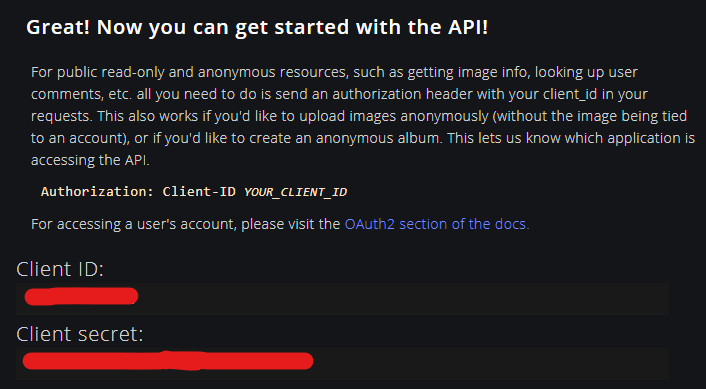Focus empty area of the Client secret field
The width and height of the screenshot is (706, 389).
491,363
